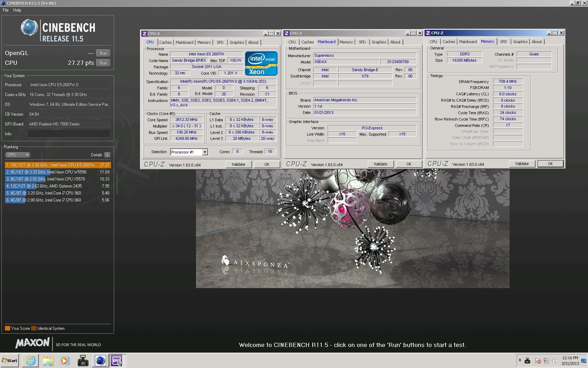Select the Xeon X5570 ranking entry

tap(58, 179)
